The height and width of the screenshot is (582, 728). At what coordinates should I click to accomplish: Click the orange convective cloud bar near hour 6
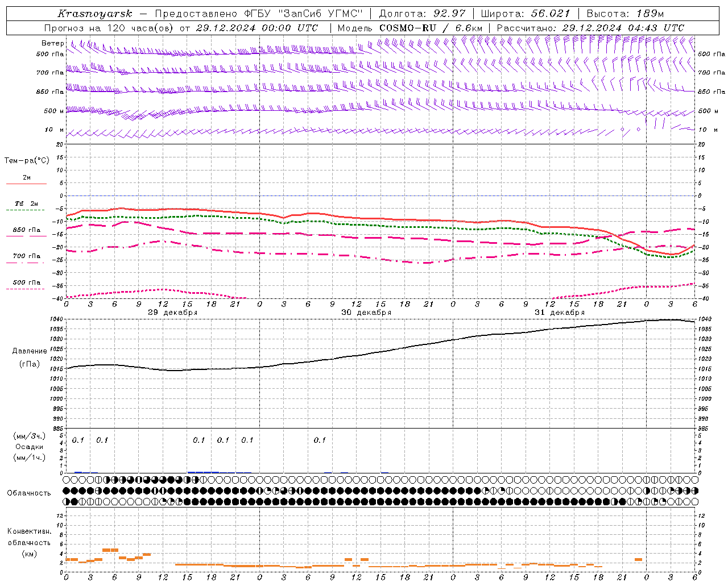(x=110, y=550)
